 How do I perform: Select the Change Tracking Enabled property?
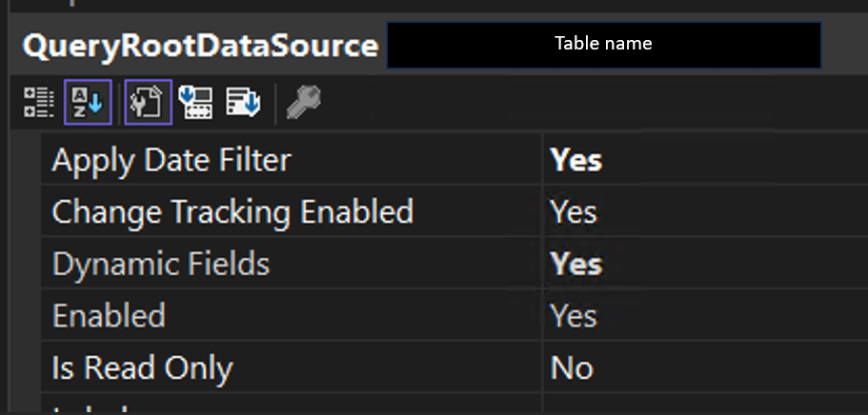(232, 211)
